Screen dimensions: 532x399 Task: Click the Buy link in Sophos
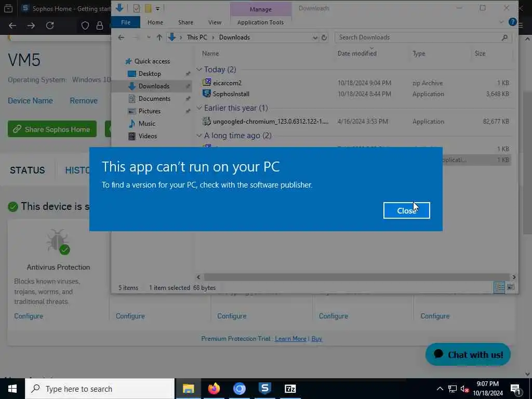(316, 339)
